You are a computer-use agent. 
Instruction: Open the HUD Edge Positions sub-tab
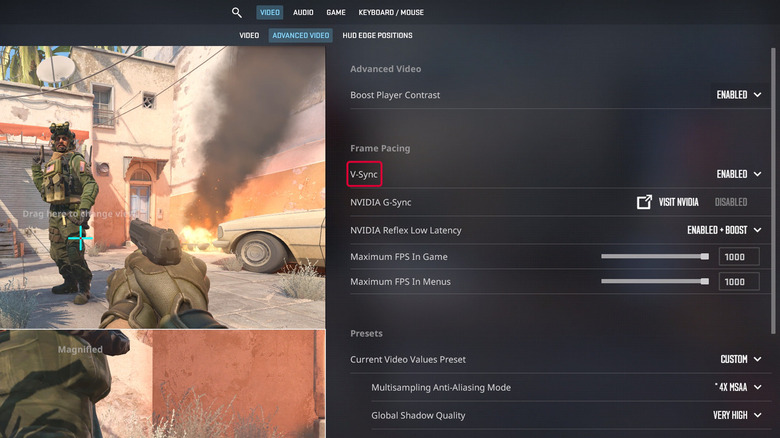[x=377, y=35]
